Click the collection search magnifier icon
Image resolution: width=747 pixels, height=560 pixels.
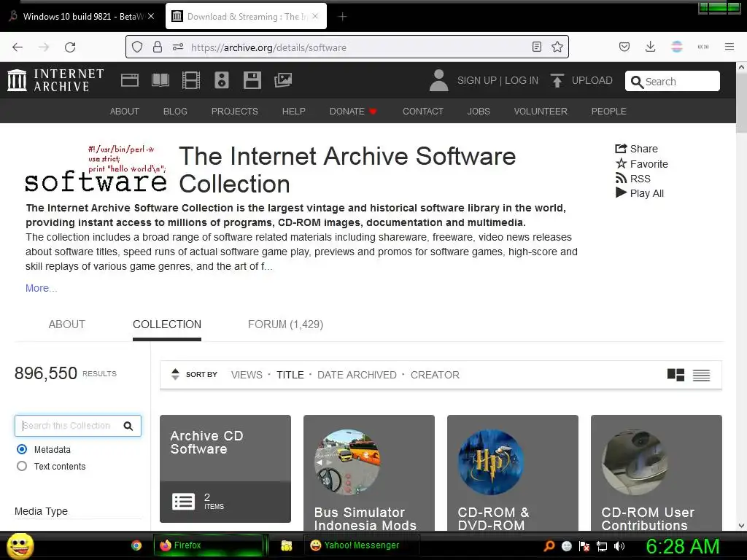pos(128,426)
